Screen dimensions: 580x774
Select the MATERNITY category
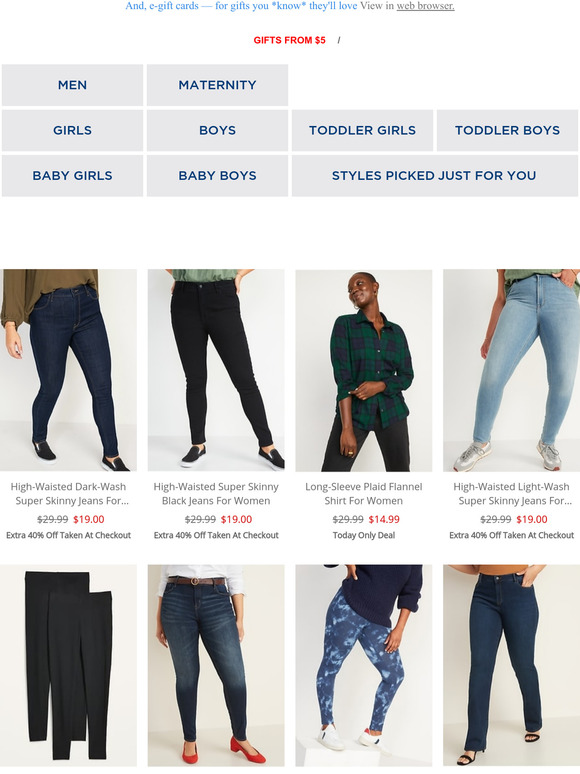pyautogui.click(x=217, y=85)
